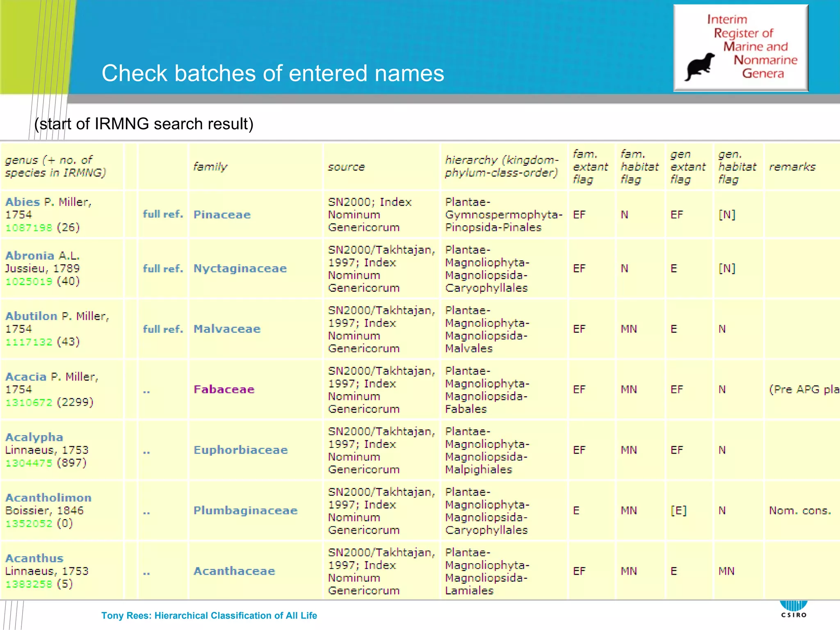Viewport: 840px width, 630px height.
Task: Open the Fabaceae family link
Action: click(x=224, y=389)
